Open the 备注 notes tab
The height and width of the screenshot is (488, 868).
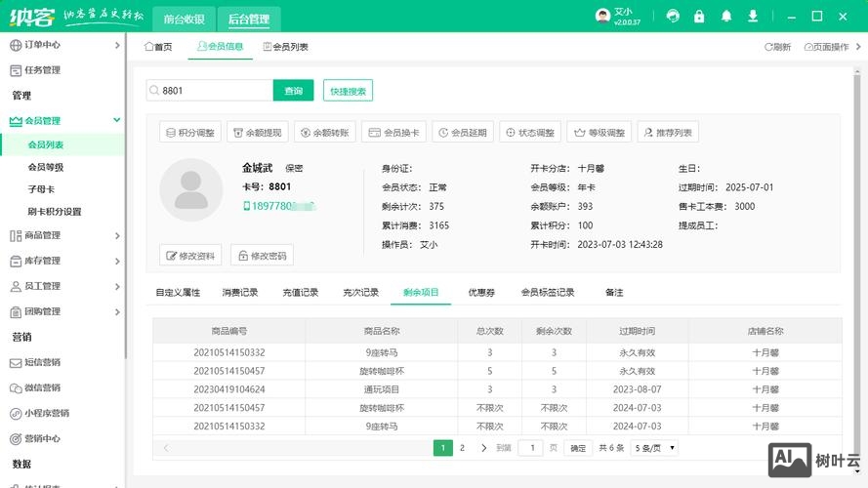click(x=614, y=292)
